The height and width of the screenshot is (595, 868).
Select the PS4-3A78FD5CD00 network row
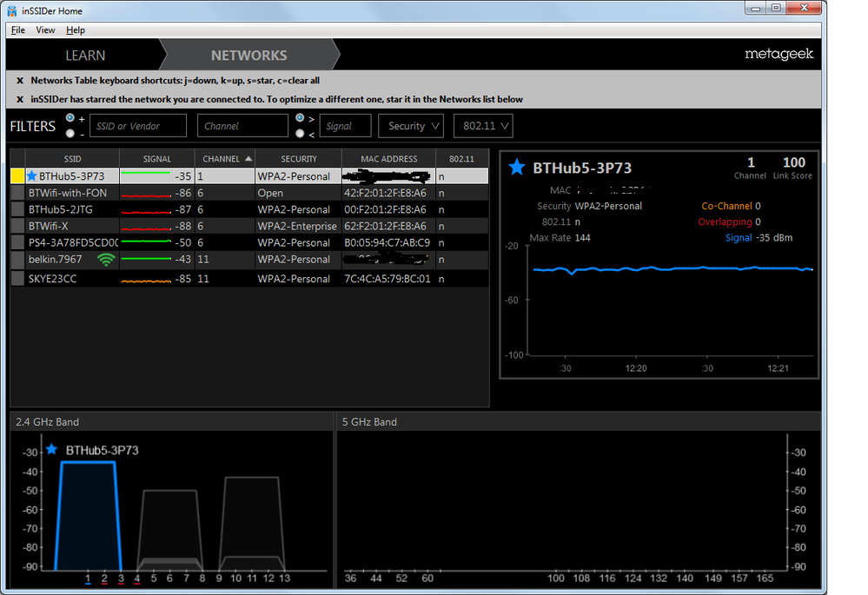click(249, 242)
